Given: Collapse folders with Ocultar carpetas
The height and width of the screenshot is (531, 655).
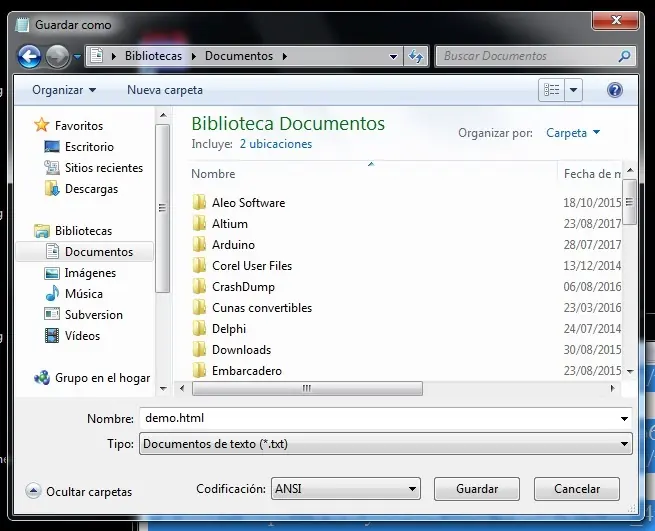Looking at the screenshot, I should coord(79,491).
